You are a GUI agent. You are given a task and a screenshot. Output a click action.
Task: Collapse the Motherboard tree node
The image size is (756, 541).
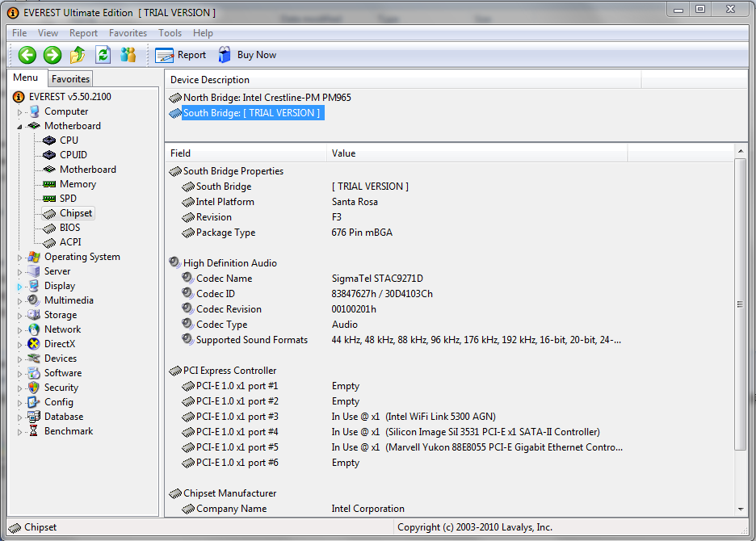tap(19, 126)
